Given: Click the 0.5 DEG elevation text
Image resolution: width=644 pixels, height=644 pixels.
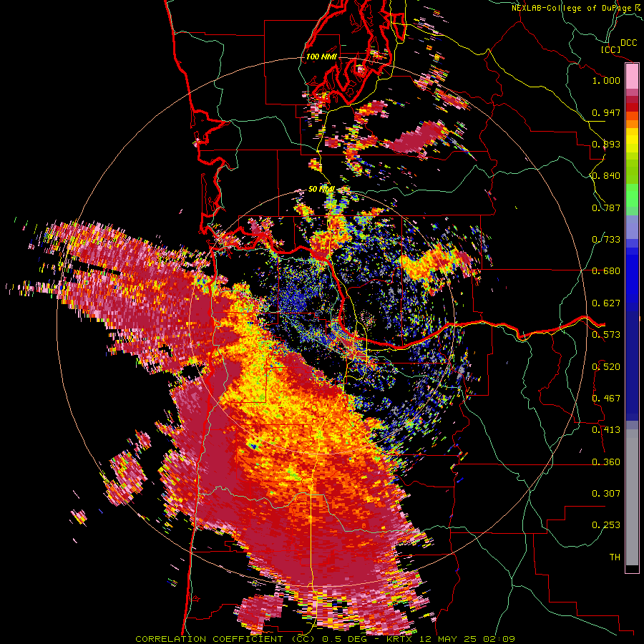Looking at the screenshot, I should pyautogui.click(x=345, y=639).
